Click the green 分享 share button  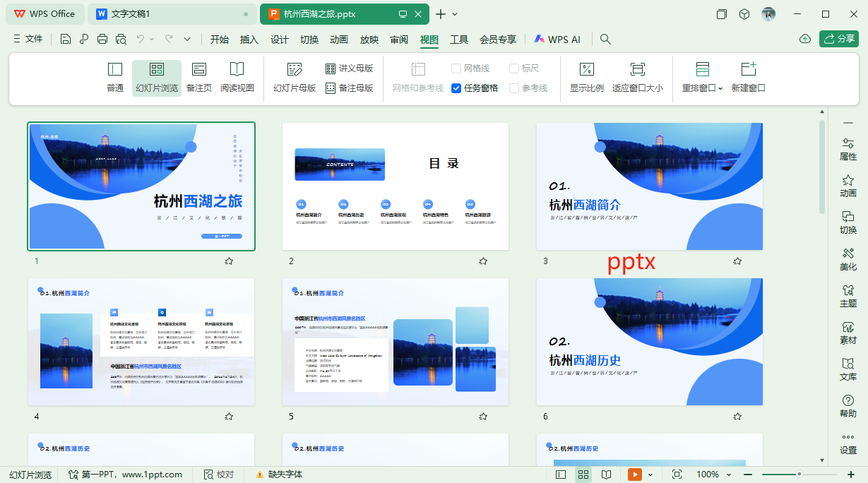pyautogui.click(x=839, y=39)
